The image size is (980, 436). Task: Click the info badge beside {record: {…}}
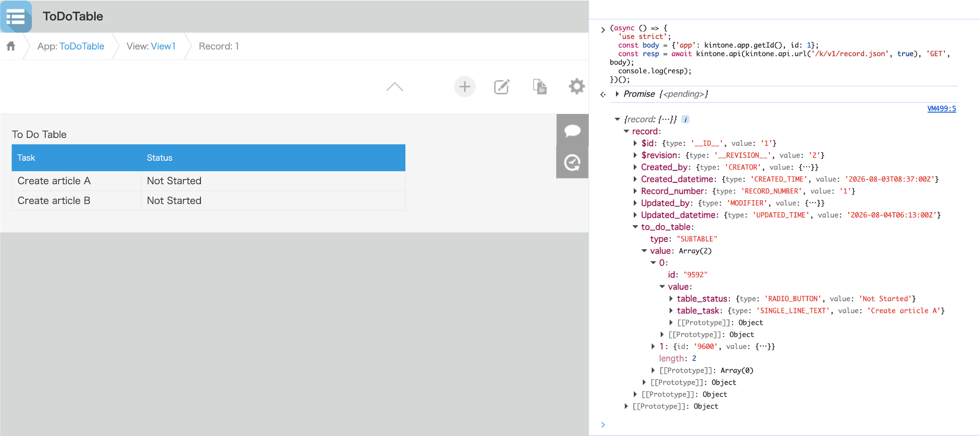click(x=686, y=119)
